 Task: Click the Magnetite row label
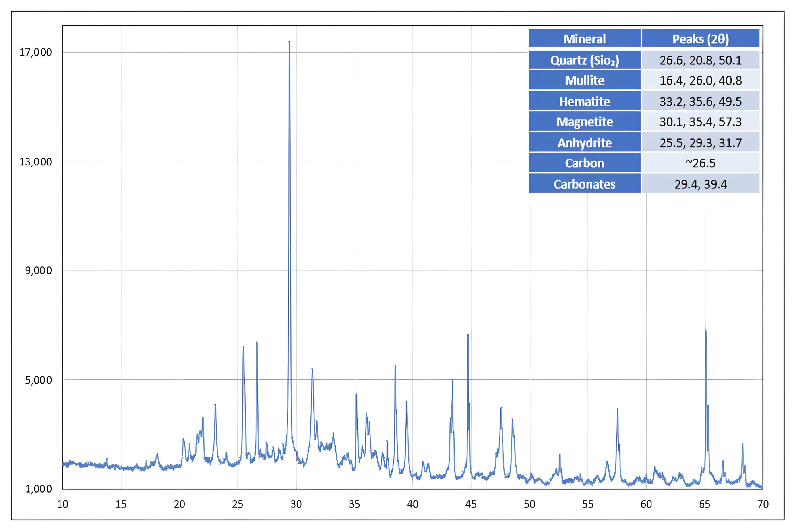click(x=584, y=121)
